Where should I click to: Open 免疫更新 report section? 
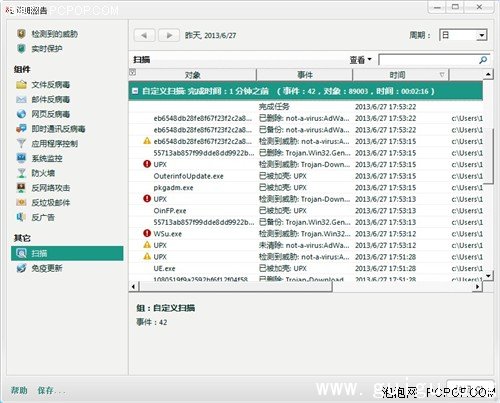tap(47, 268)
